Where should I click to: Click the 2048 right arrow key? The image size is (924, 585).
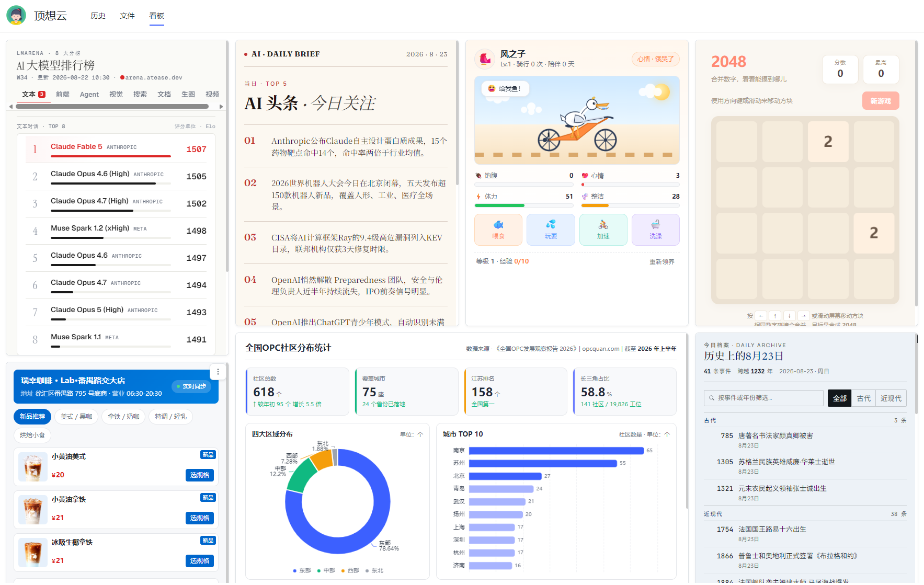(803, 316)
